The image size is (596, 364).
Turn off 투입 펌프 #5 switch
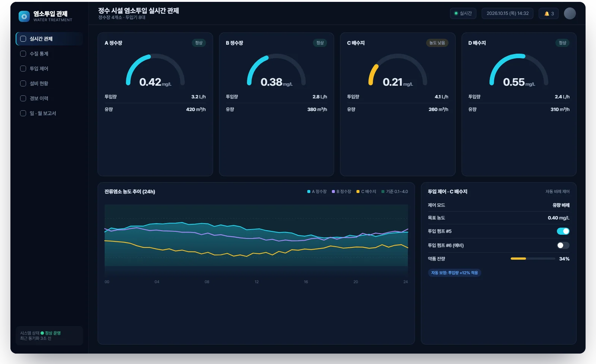coord(563,231)
